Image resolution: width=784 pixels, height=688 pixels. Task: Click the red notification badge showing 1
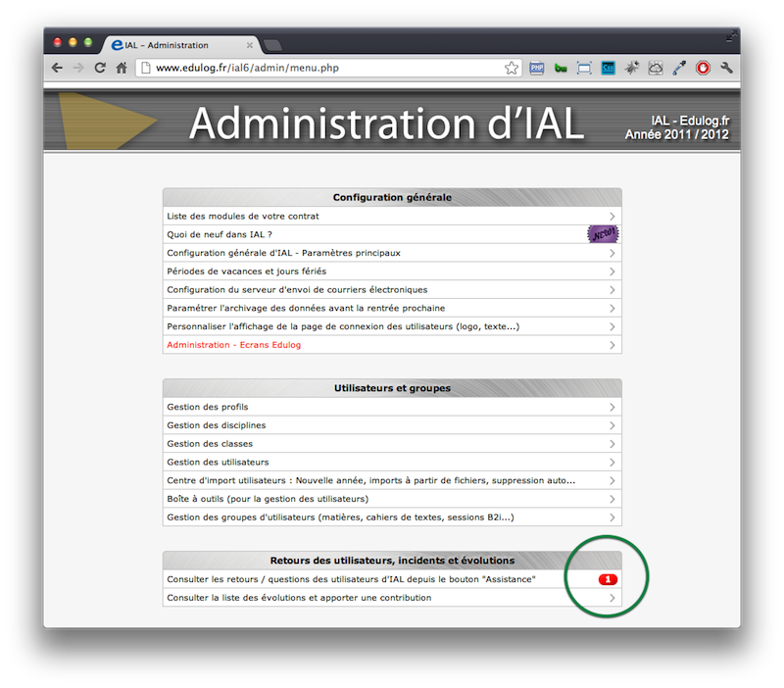pos(608,580)
